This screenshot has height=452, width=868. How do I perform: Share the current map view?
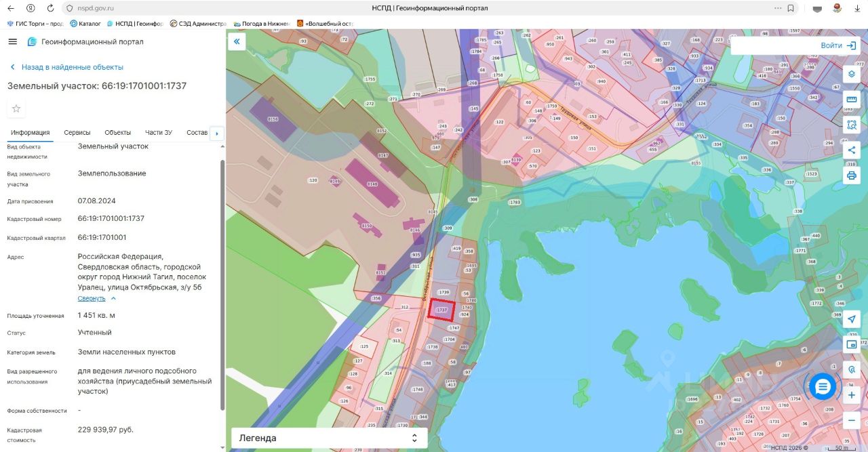[852, 150]
